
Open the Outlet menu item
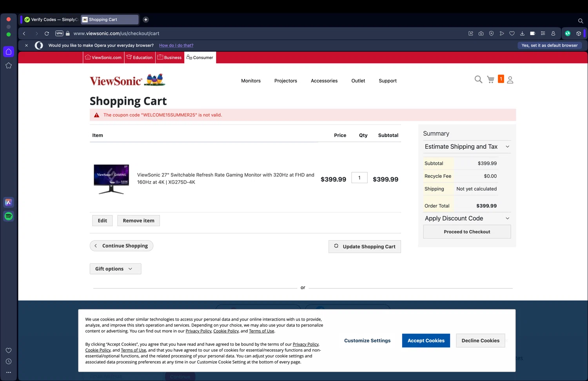pyautogui.click(x=358, y=81)
